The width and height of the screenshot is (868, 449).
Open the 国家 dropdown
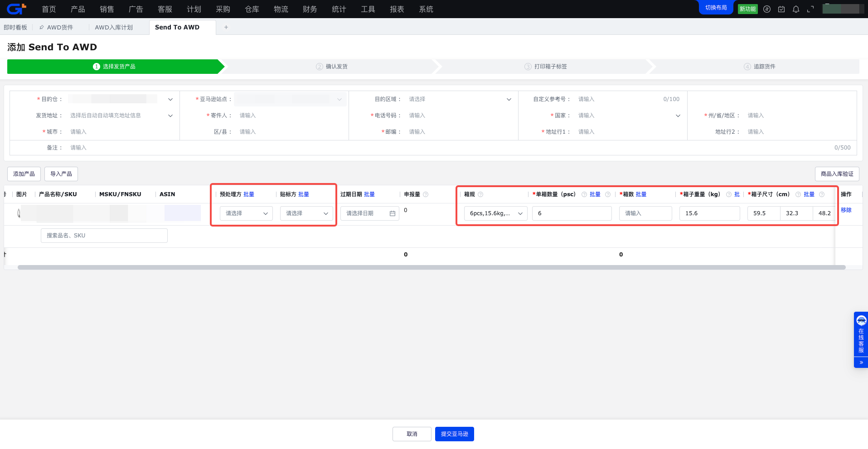[x=678, y=116]
